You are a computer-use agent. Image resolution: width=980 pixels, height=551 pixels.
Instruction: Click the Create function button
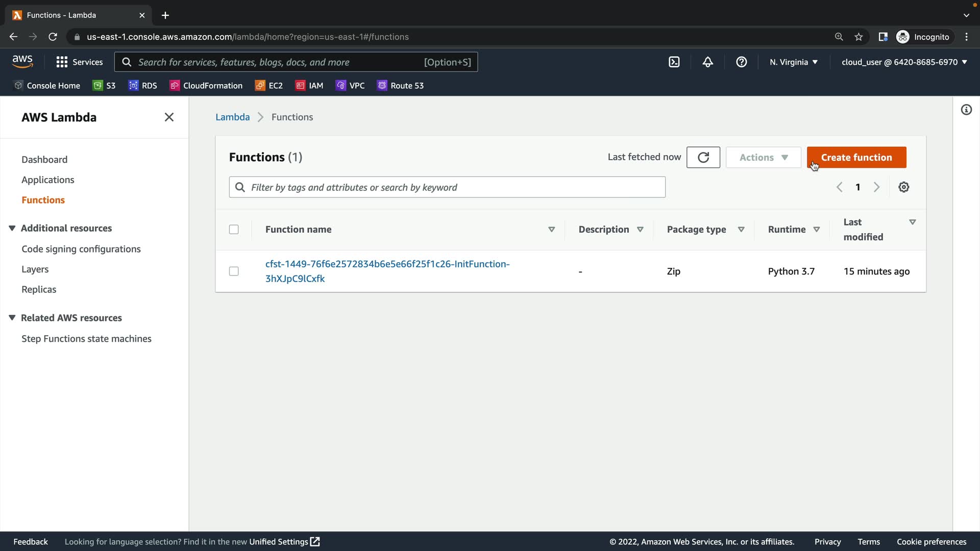(856, 157)
